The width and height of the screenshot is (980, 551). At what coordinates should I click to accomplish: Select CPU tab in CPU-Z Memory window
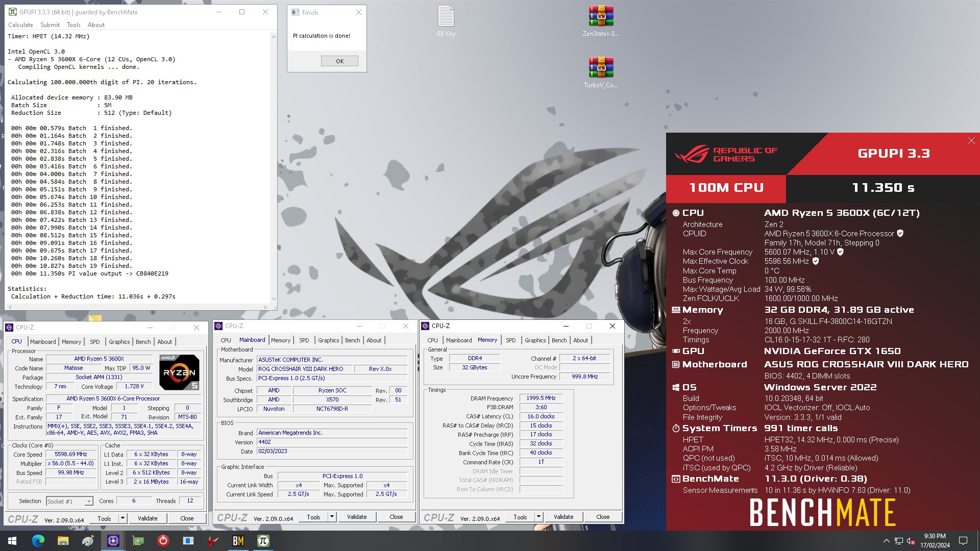(x=433, y=340)
